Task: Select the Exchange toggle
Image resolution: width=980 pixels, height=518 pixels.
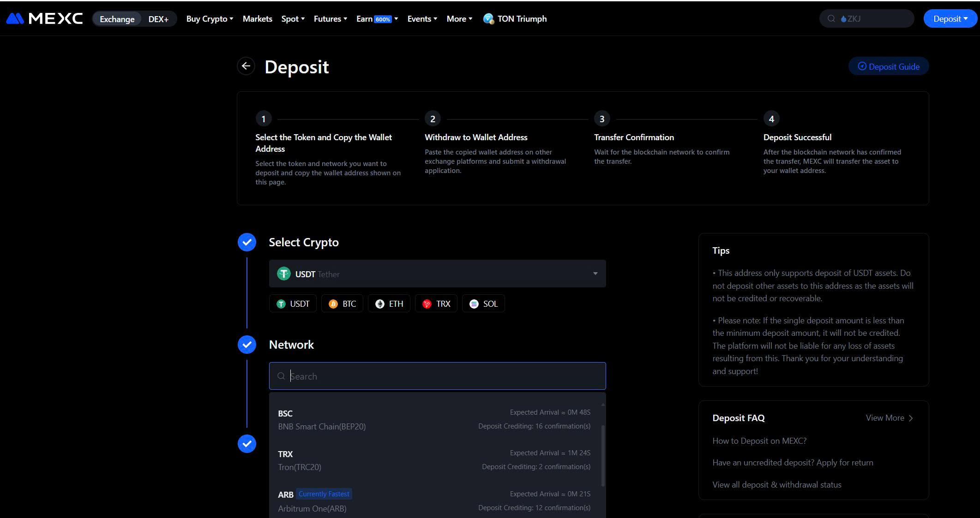Action: (117, 19)
